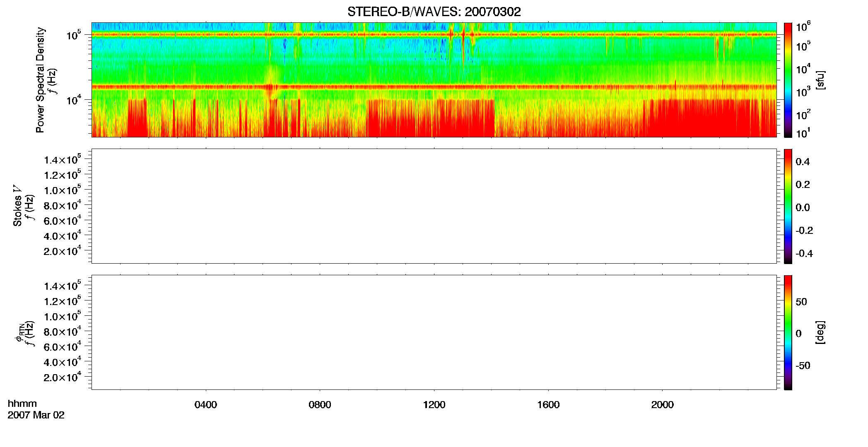Click the red 100 kHz horizontal band
This screenshot has height=447, width=868.
tap(434, 35)
